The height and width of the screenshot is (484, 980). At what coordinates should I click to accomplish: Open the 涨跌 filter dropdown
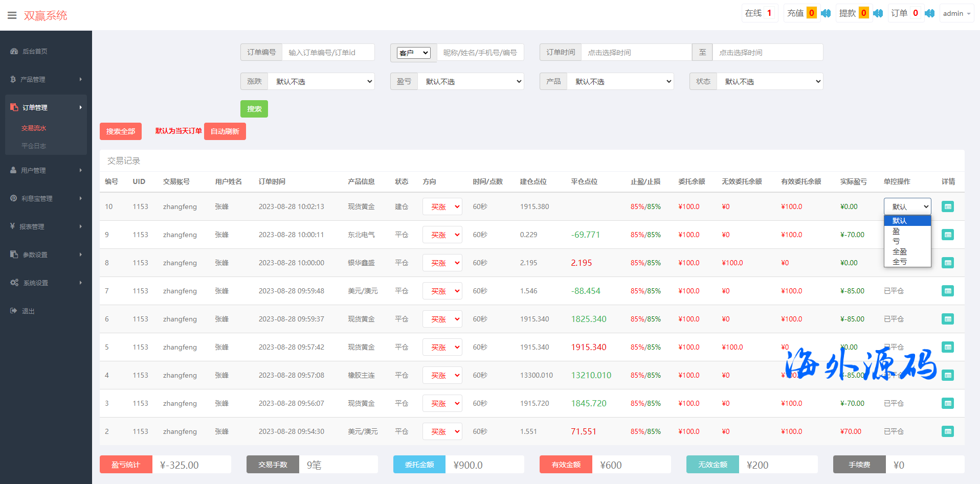(x=321, y=82)
